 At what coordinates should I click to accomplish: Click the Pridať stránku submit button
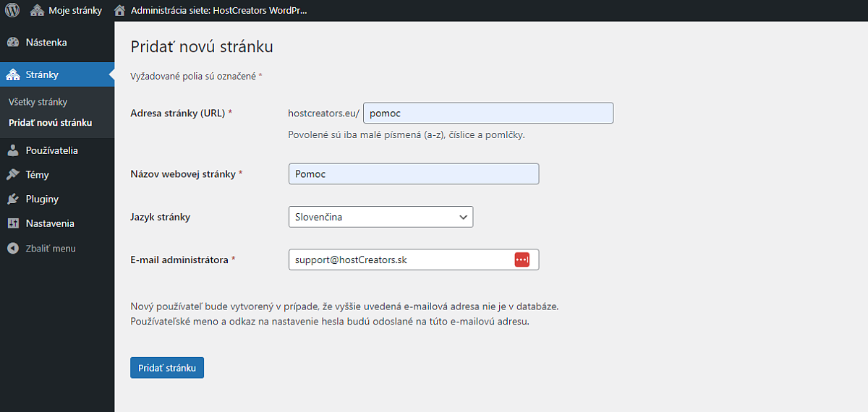tap(167, 367)
